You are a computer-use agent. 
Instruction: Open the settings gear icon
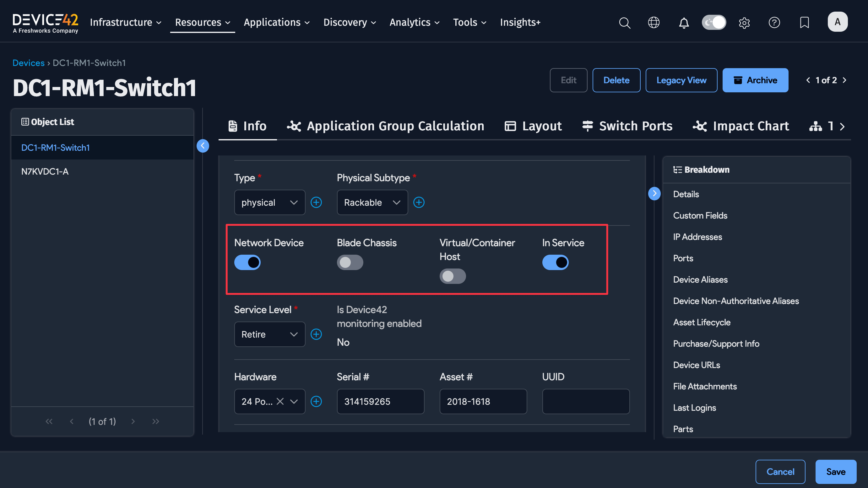click(744, 23)
